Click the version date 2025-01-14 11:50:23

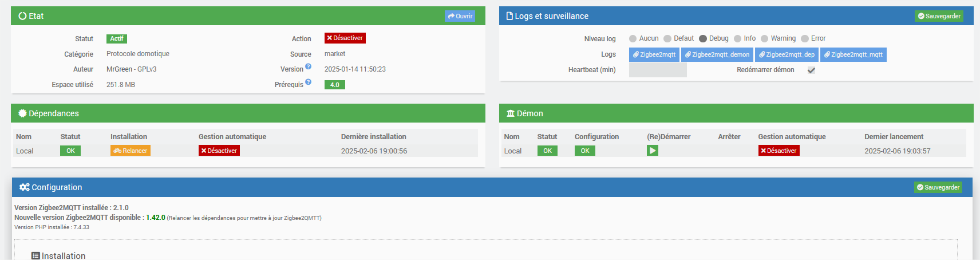(355, 69)
